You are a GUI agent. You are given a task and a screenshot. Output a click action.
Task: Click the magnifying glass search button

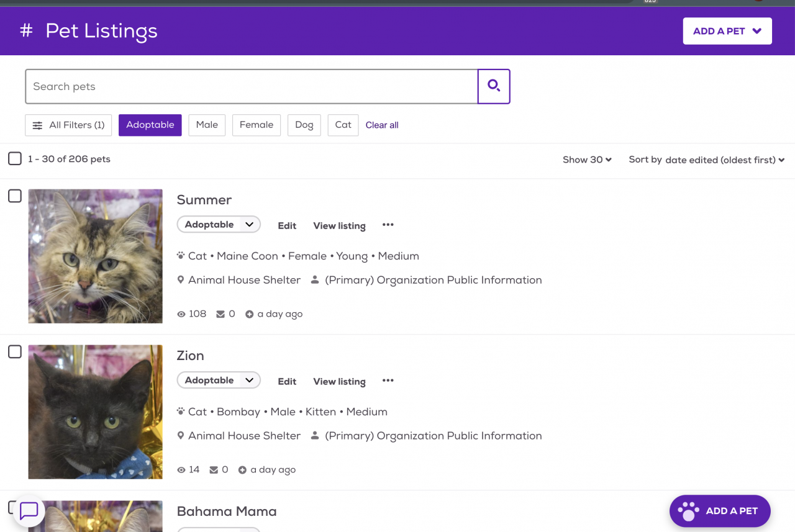[494, 86]
